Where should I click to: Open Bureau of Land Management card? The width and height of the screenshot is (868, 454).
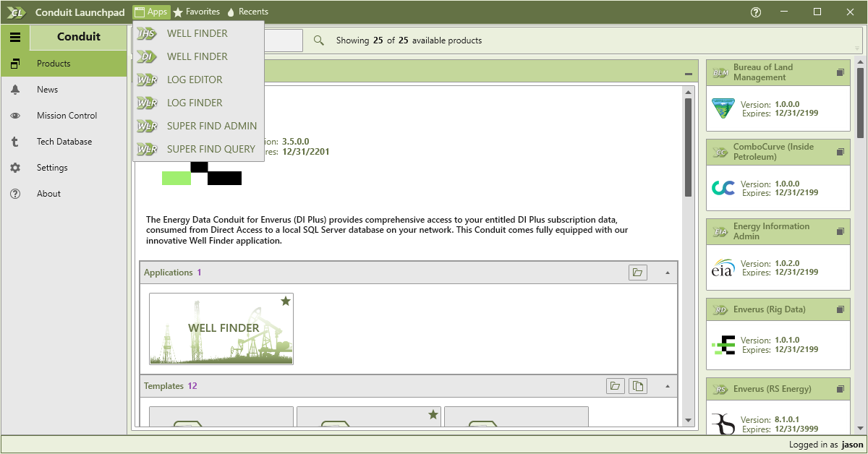(778, 95)
